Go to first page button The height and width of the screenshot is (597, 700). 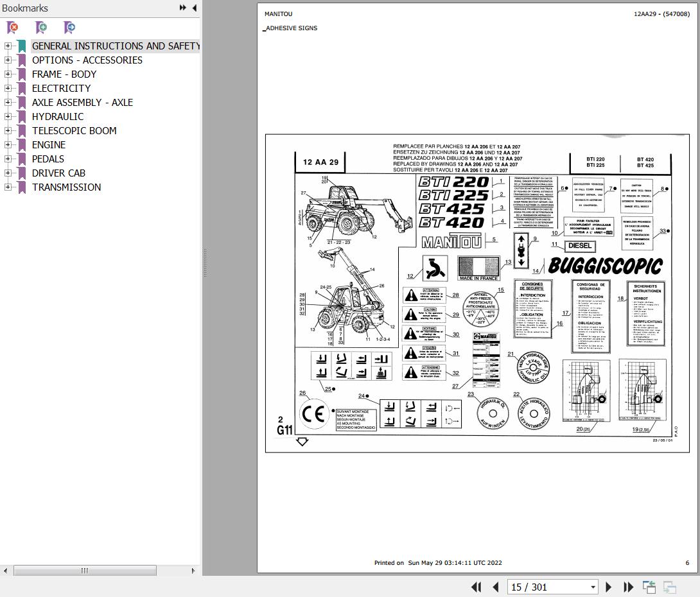click(477, 587)
